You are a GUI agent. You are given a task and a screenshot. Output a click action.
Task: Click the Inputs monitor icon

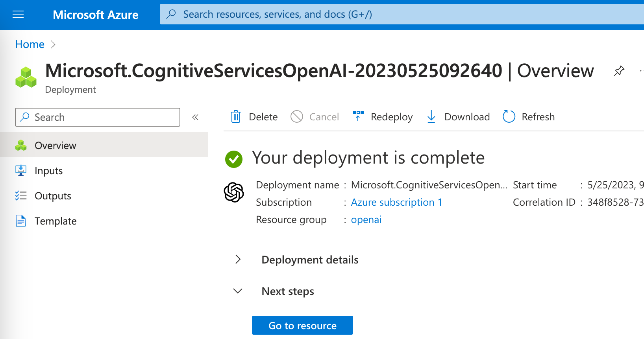(x=21, y=170)
